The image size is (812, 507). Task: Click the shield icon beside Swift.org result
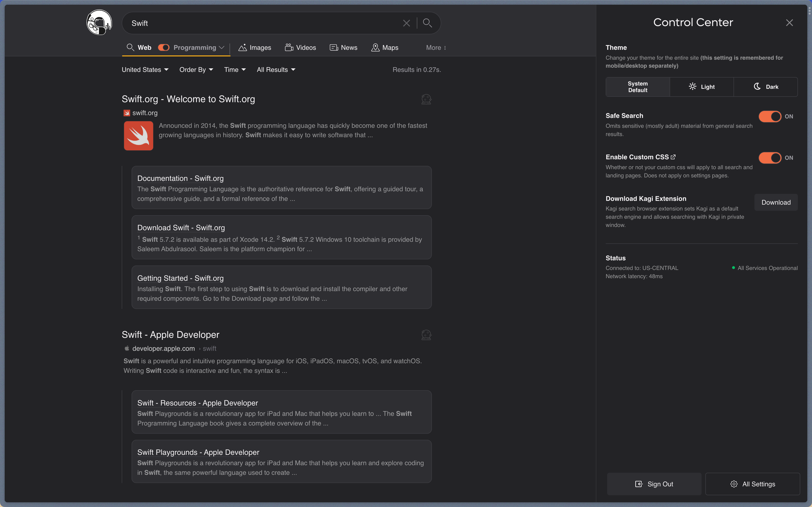tap(426, 99)
